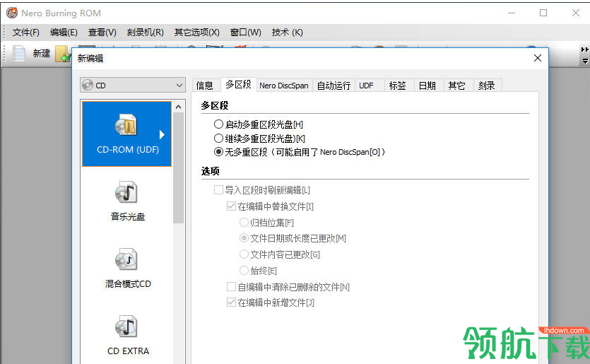Click the disc type list scroll-up arrow
Screen dimensions: 590x364
(x=179, y=107)
